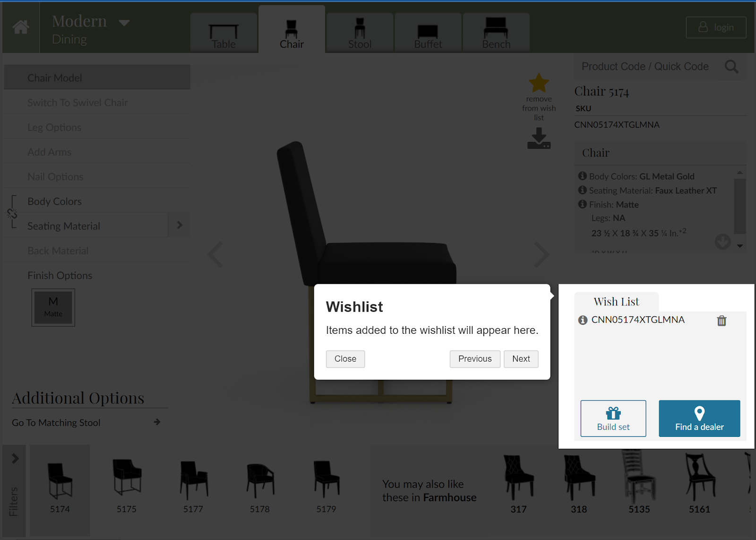
Task: Close the Wishlist tour popup
Action: click(x=345, y=359)
